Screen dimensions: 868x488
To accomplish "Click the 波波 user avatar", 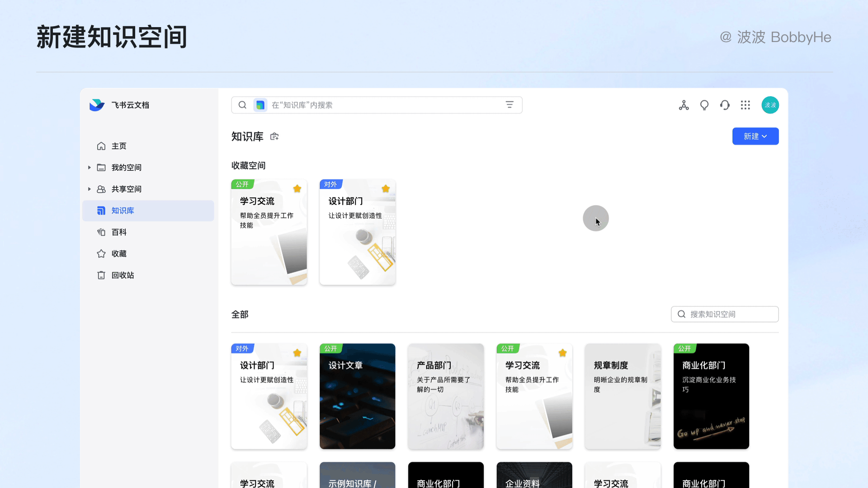I will pos(770,105).
